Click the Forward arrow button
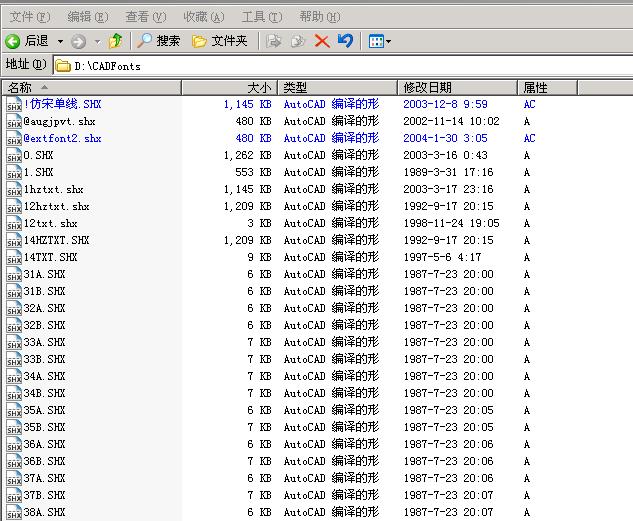 [x=78, y=41]
